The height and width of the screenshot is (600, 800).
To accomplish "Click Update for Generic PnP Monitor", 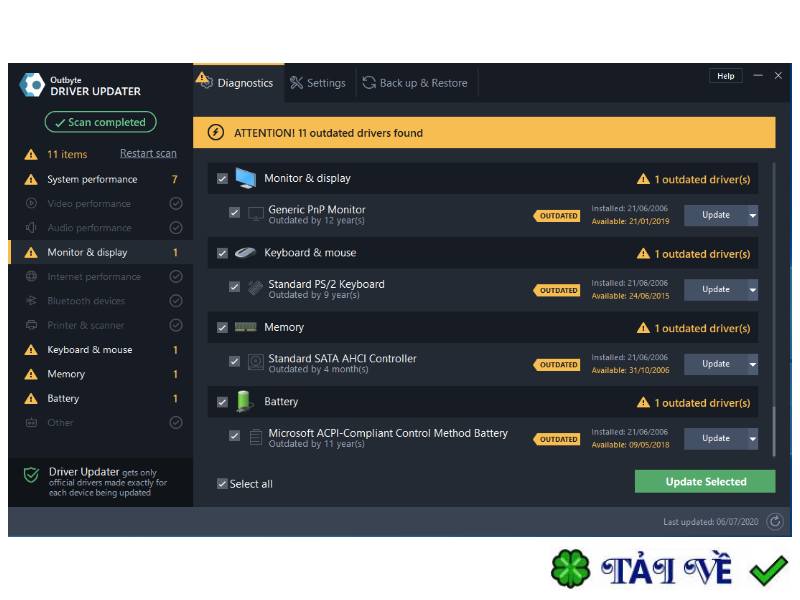I will [x=715, y=215].
